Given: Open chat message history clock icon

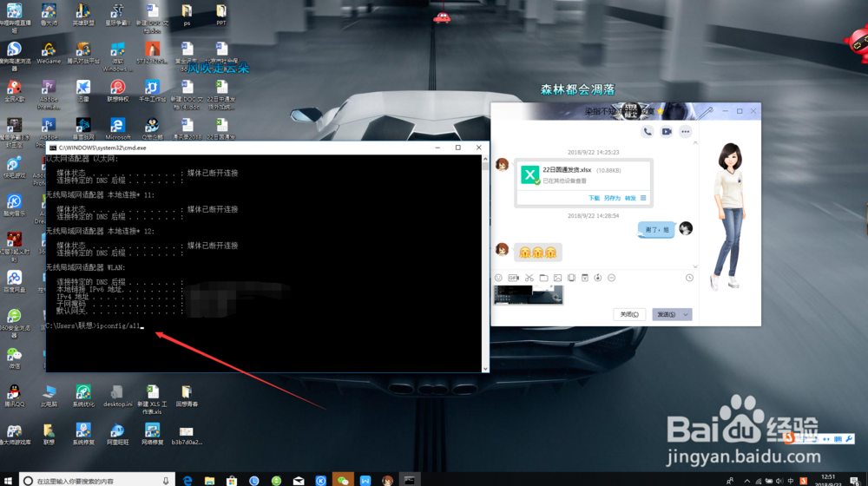Looking at the screenshot, I should pyautogui.click(x=689, y=278).
